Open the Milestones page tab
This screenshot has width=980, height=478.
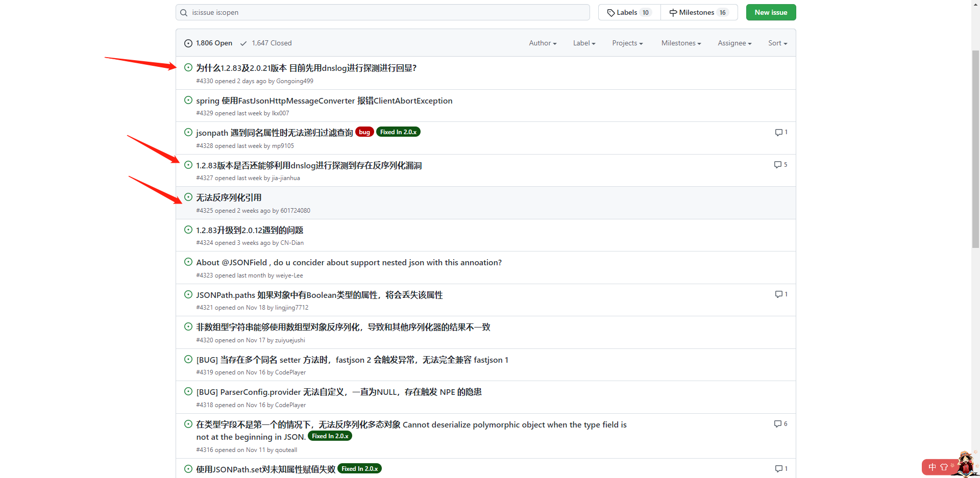(699, 13)
